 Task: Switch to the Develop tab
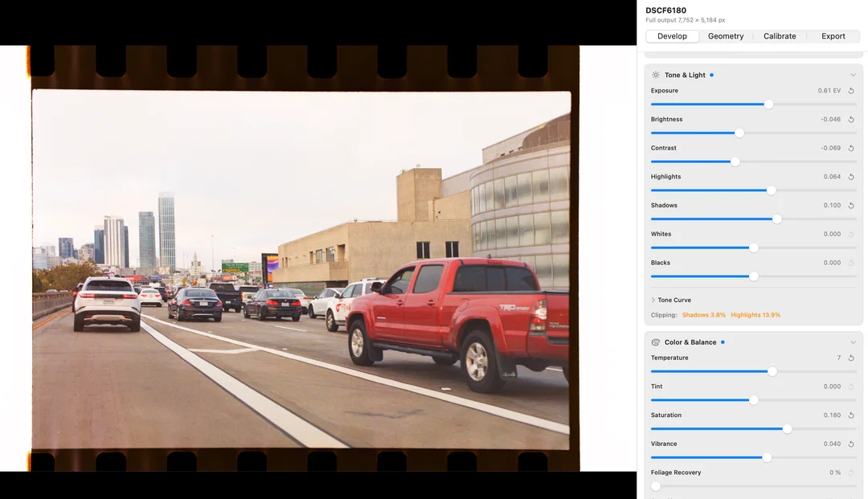(x=672, y=36)
